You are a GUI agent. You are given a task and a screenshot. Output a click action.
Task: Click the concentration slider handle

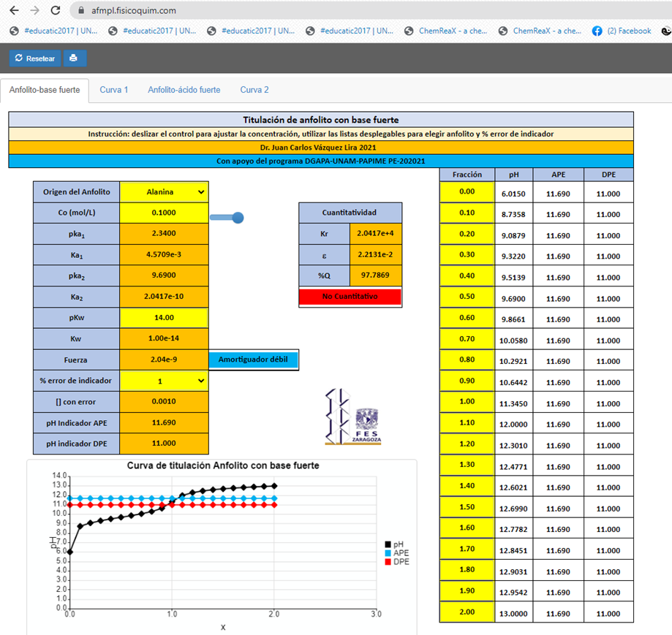coord(238,218)
